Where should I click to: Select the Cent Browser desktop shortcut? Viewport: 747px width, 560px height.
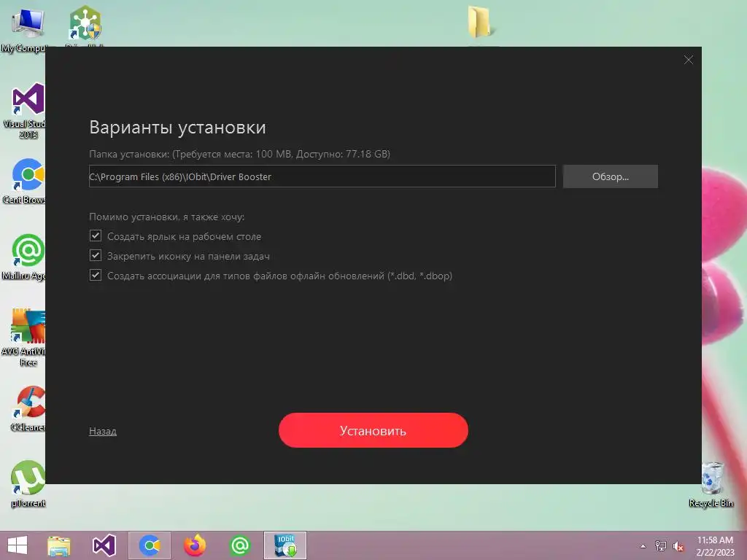pyautogui.click(x=26, y=182)
